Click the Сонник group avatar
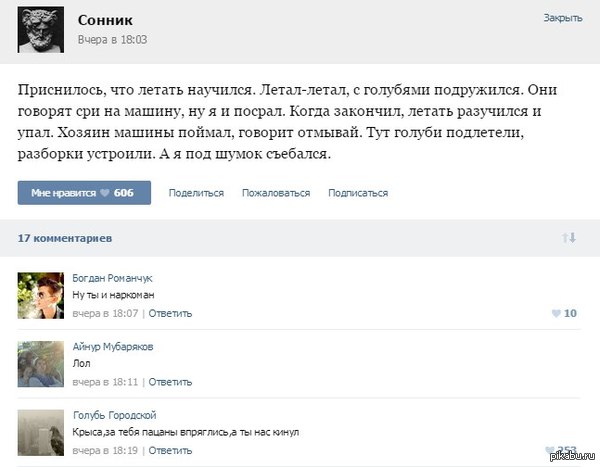Image resolution: width=600 pixels, height=467 pixels. click(x=41, y=30)
